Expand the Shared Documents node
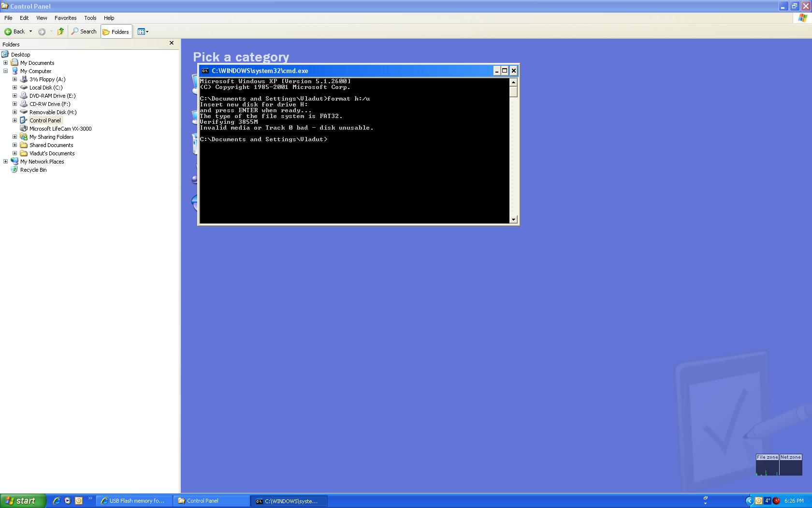Screen dimensions: 812x508 [15, 145]
